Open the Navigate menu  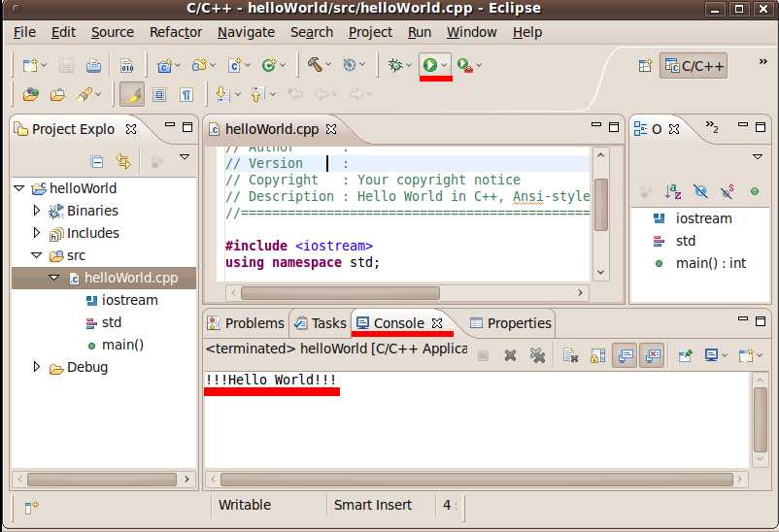246,32
